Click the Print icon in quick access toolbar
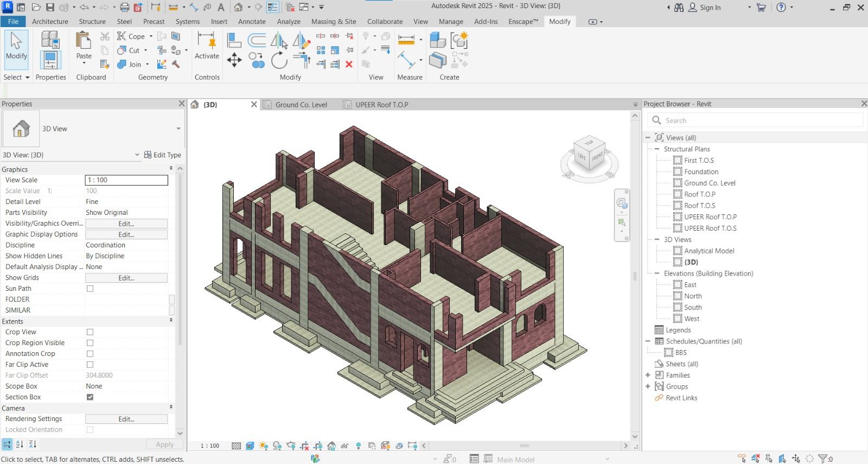Viewport: 868px width, 464px height. pyautogui.click(x=125, y=8)
